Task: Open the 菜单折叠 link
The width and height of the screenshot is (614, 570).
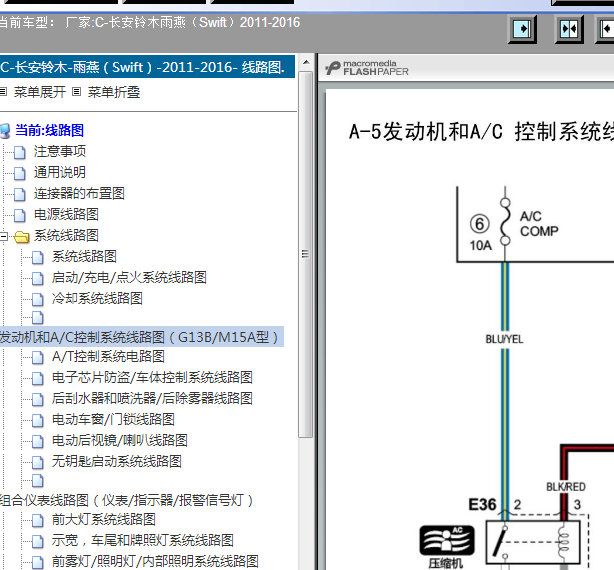Action: (x=114, y=92)
